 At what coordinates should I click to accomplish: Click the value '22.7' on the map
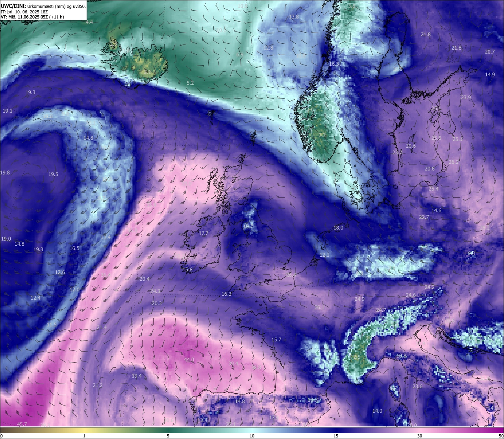click(x=424, y=217)
